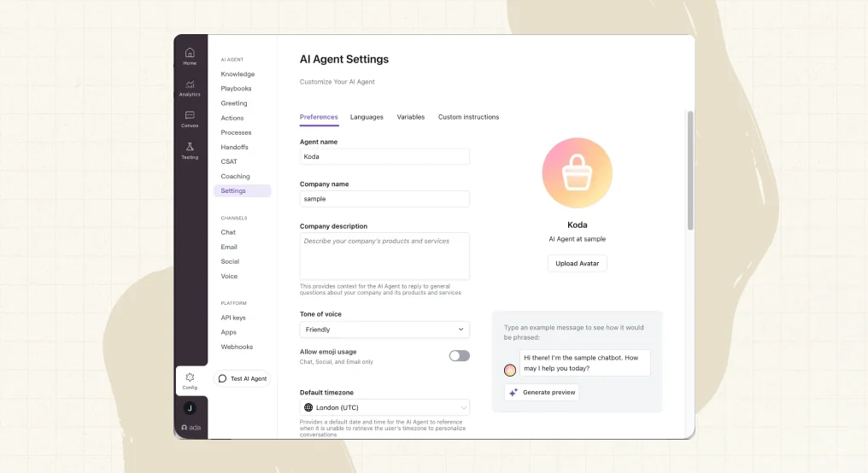
Task: Click the Koda shopping bag avatar
Action: 578,173
